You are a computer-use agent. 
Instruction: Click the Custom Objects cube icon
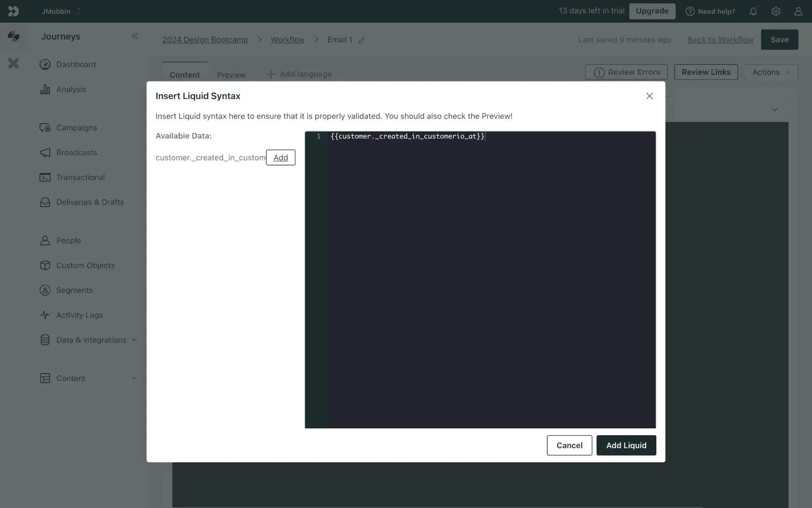tap(45, 265)
